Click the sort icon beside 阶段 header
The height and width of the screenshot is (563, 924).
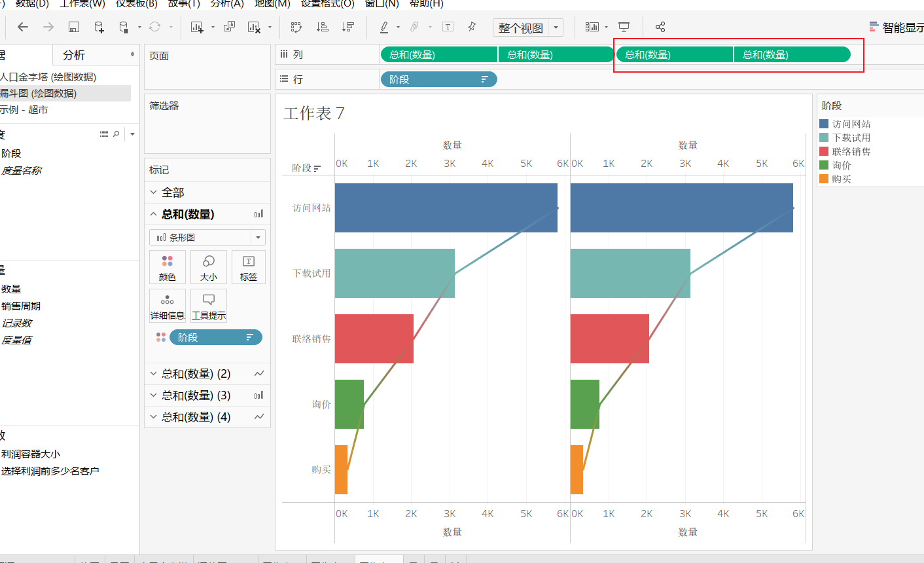317,168
